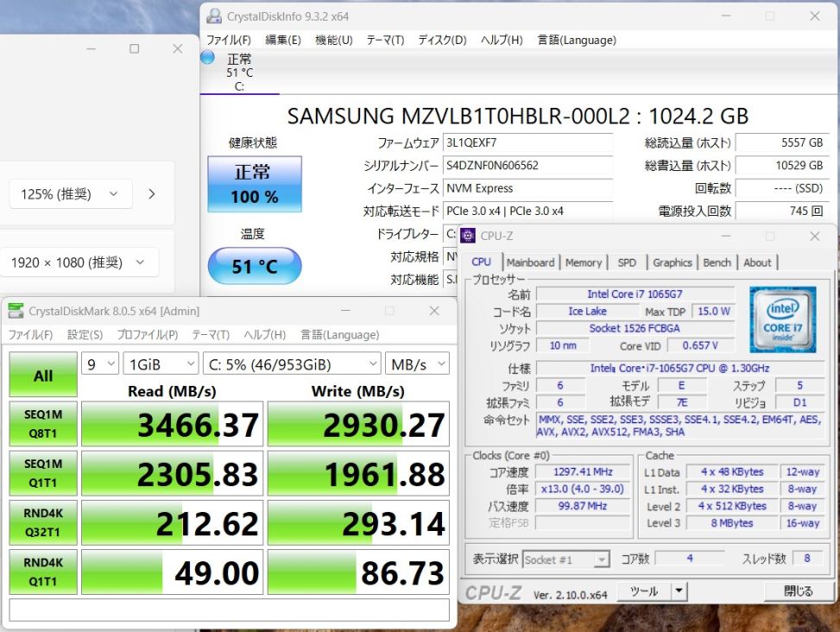Minimize the CrystalDiskInfo window
840x632 pixels.
[726, 16]
